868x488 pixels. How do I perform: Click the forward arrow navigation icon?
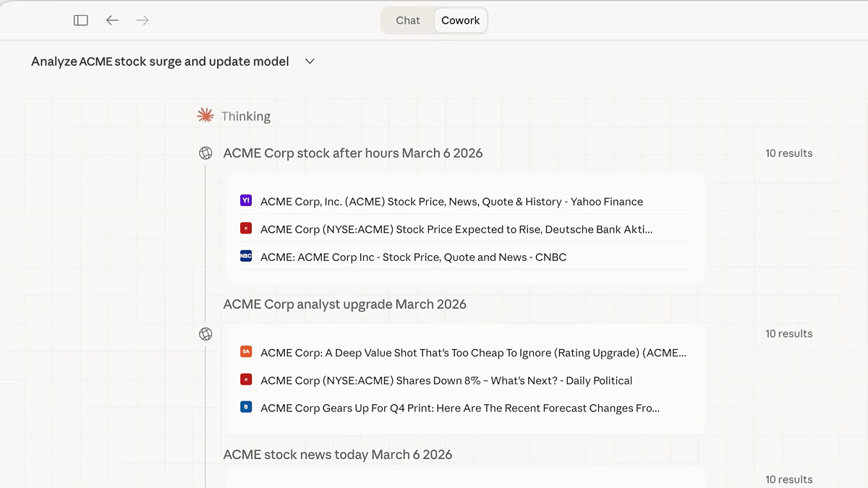(x=142, y=20)
